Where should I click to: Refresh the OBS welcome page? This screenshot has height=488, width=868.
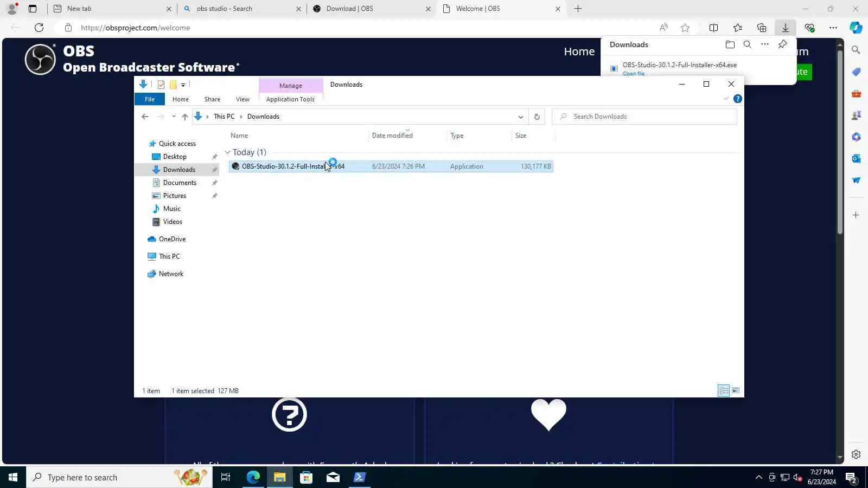pyautogui.click(x=39, y=28)
